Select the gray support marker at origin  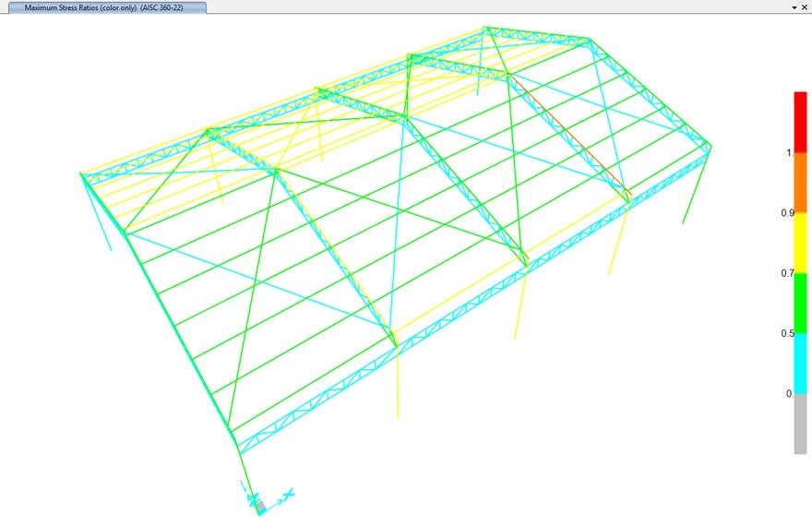[x=259, y=505]
